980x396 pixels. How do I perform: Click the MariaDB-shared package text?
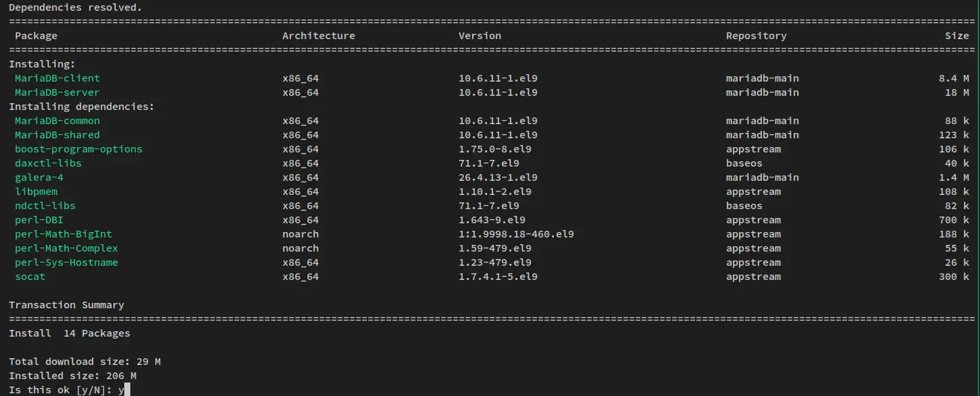[57, 135]
